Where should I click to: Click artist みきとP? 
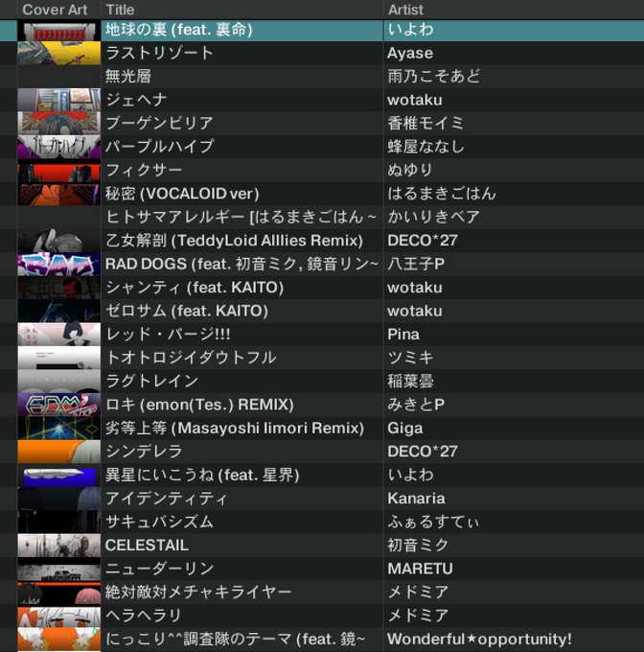point(416,405)
